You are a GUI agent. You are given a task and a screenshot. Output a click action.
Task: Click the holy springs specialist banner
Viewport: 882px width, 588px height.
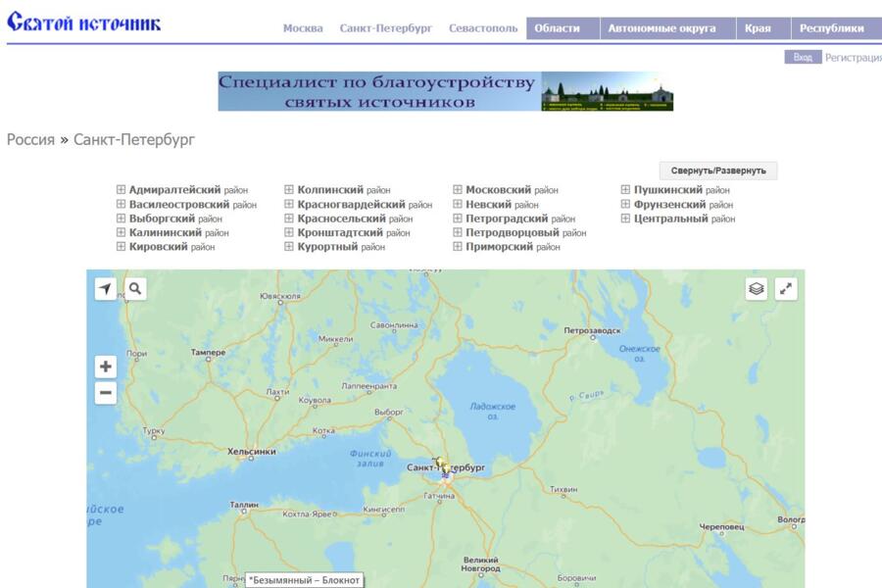click(x=445, y=91)
